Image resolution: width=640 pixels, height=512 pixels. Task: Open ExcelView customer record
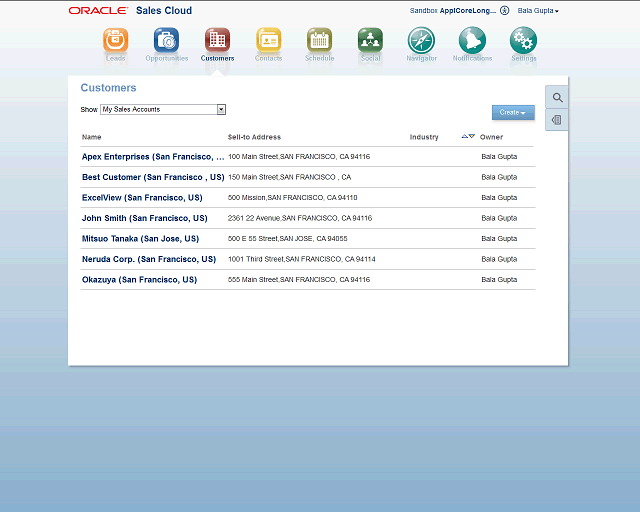coord(142,198)
